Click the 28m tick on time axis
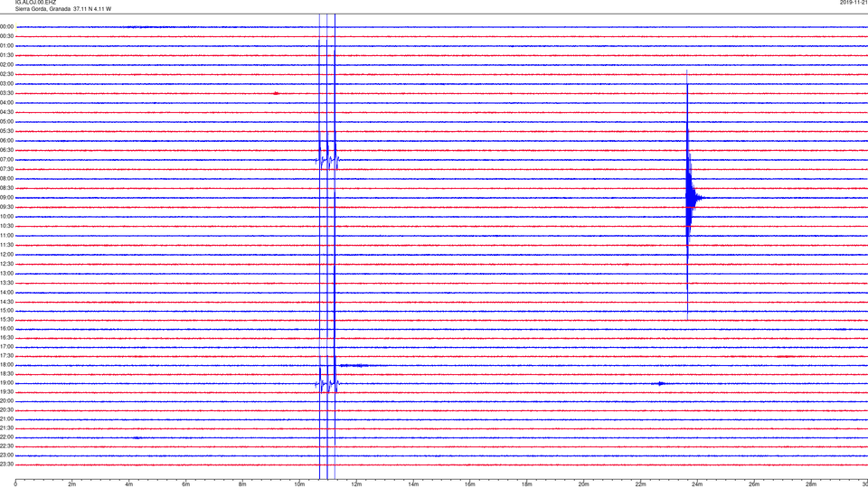 811,484
